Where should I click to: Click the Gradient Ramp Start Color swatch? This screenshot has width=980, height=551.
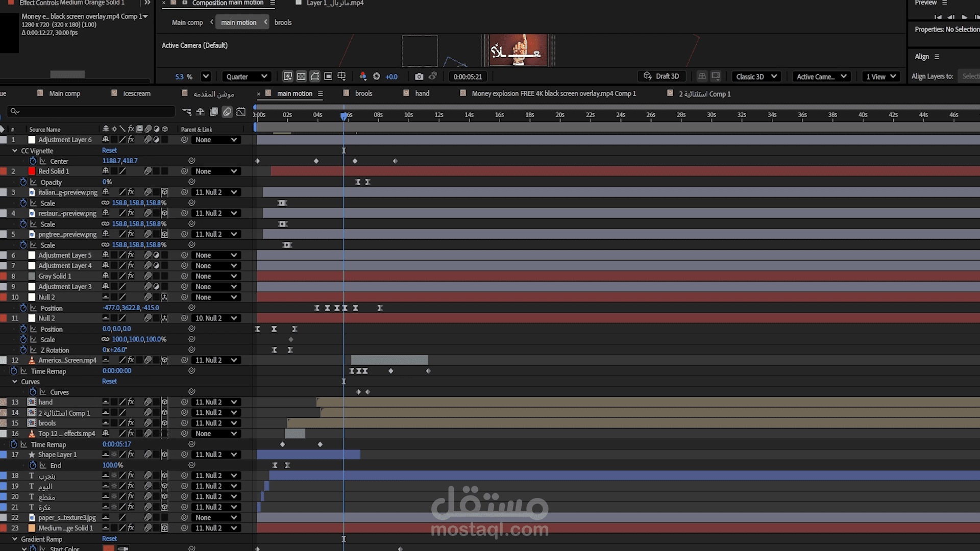109,548
